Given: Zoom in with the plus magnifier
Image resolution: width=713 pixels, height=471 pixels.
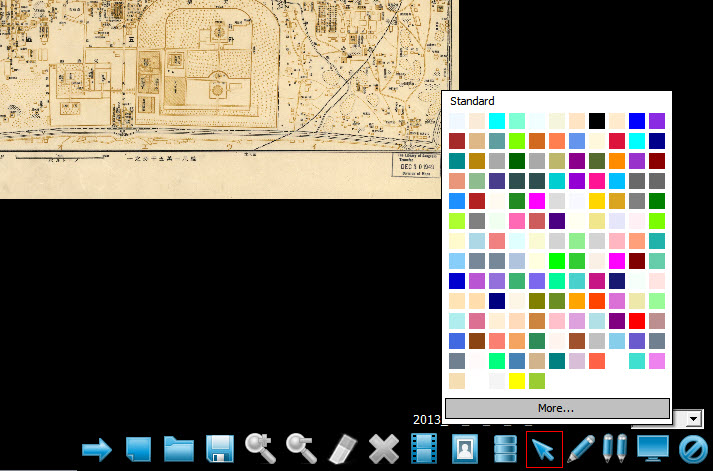Looking at the screenshot, I should (261, 449).
